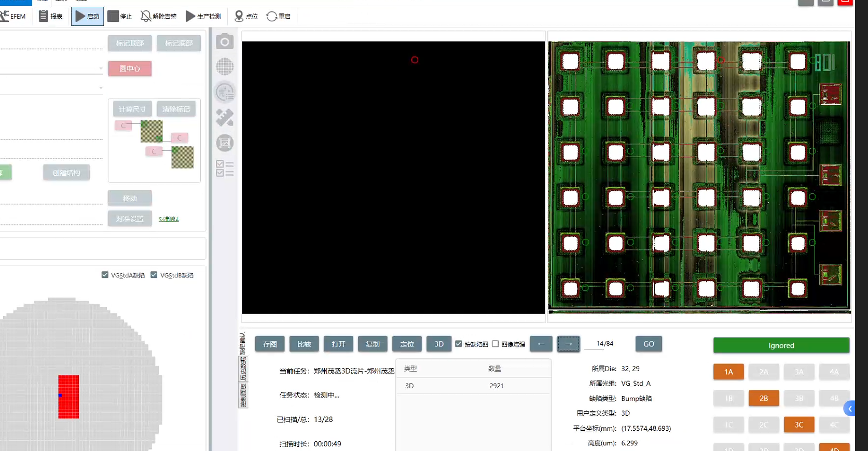Go to previous defect with left arrow
The height and width of the screenshot is (451, 868).
[541, 344]
